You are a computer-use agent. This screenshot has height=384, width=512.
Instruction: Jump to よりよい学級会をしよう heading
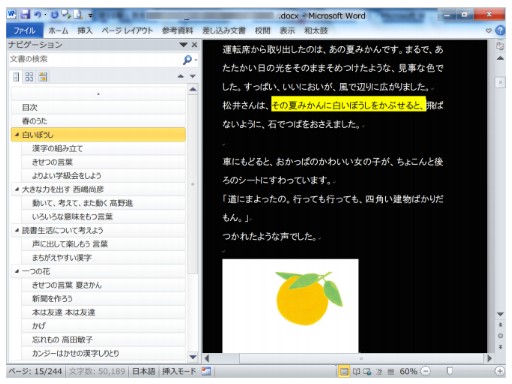point(103,176)
